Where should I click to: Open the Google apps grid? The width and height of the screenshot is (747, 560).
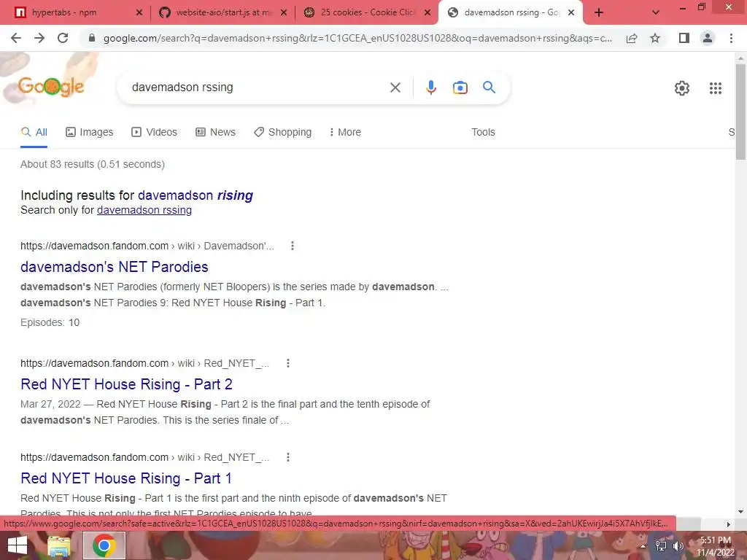715,88
